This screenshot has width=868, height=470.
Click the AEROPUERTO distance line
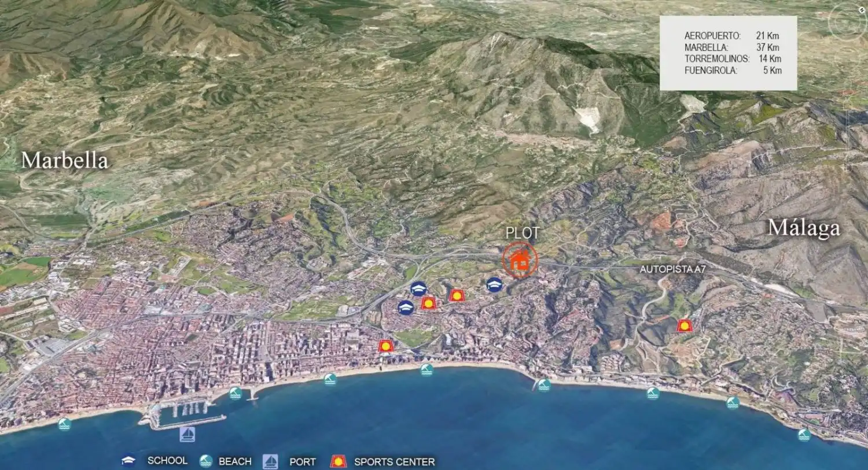[732, 36]
